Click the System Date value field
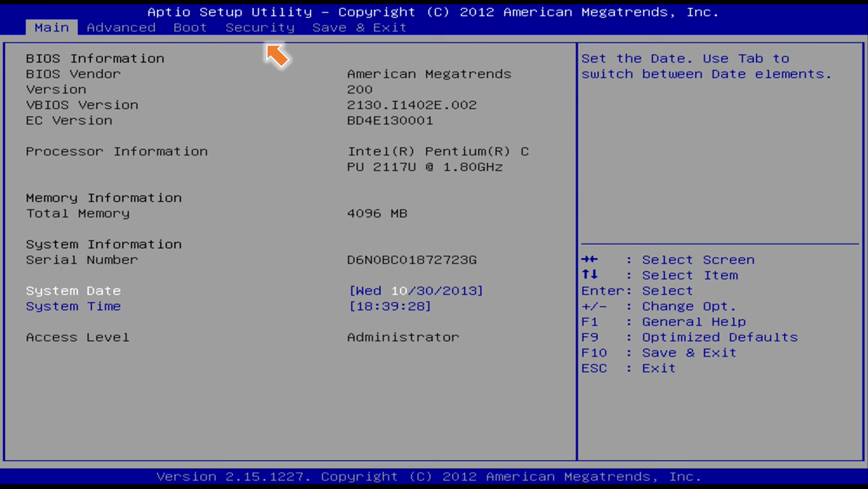This screenshot has width=868, height=489. (x=416, y=291)
